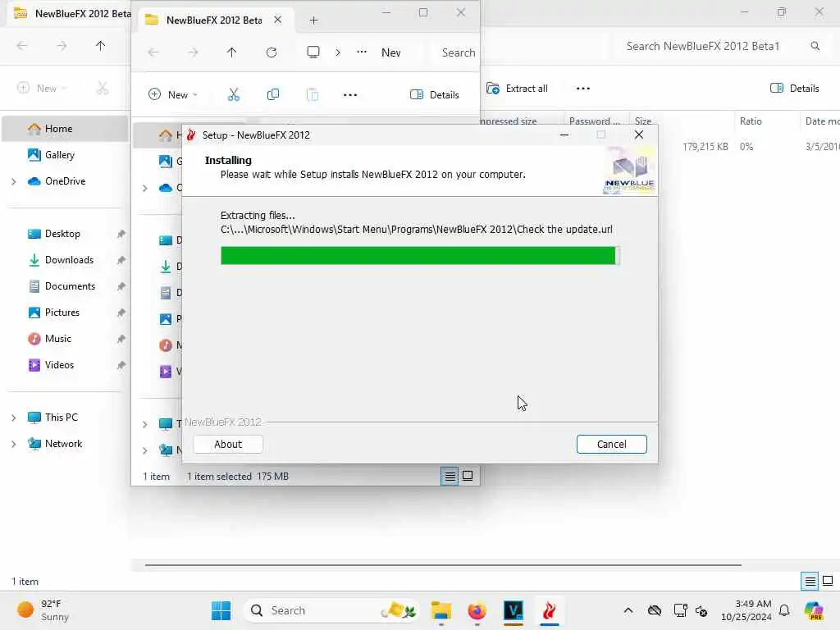
Task: Open Firefox from the taskbar
Action: [477, 610]
